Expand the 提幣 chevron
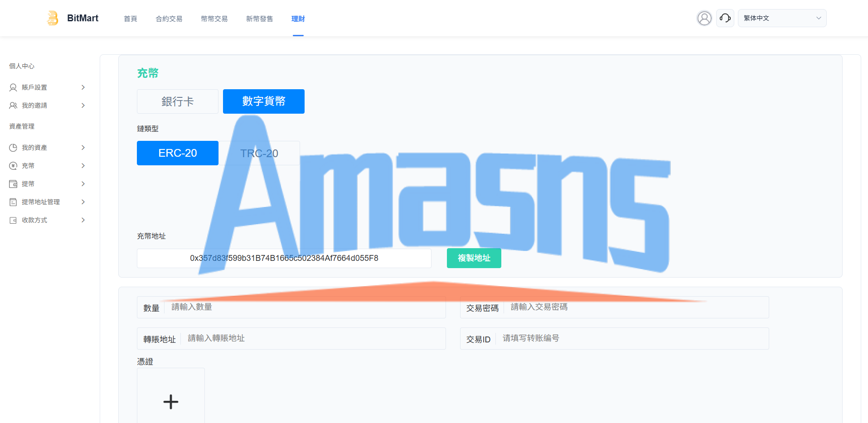This screenshot has width=868, height=423. [83, 184]
